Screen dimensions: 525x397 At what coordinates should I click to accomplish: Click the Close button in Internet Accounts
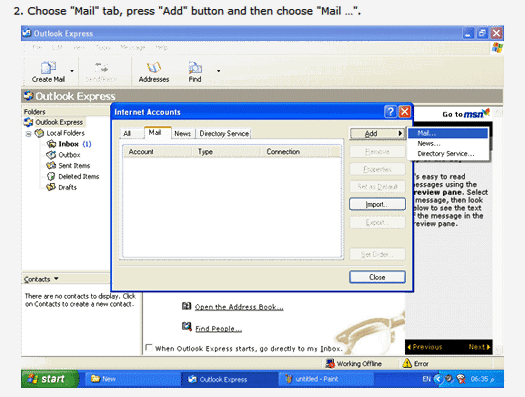377,277
